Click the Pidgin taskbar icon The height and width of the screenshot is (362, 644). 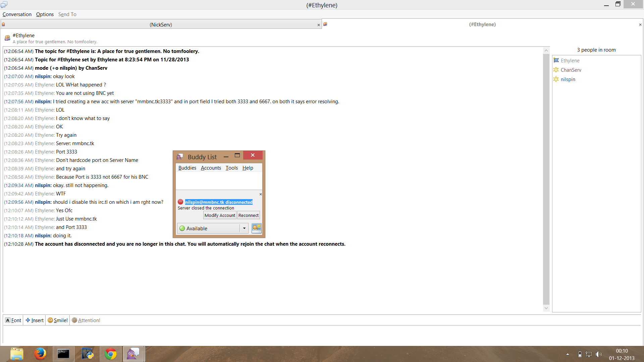(134, 354)
